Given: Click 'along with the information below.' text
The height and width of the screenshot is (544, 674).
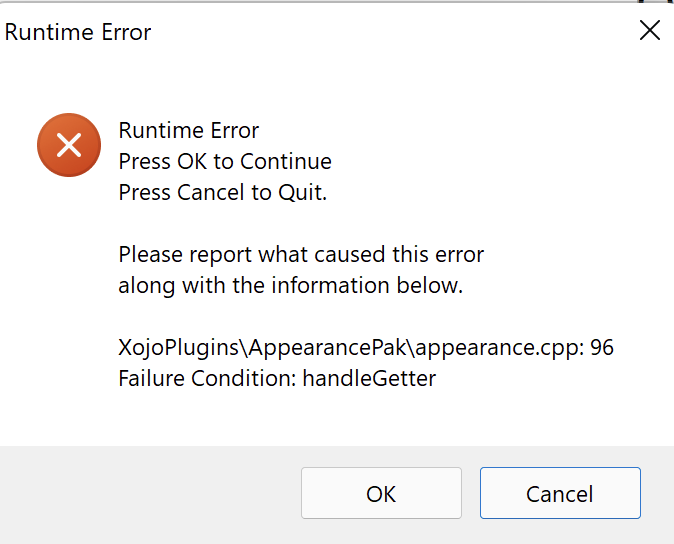Looking at the screenshot, I should 291,286.
